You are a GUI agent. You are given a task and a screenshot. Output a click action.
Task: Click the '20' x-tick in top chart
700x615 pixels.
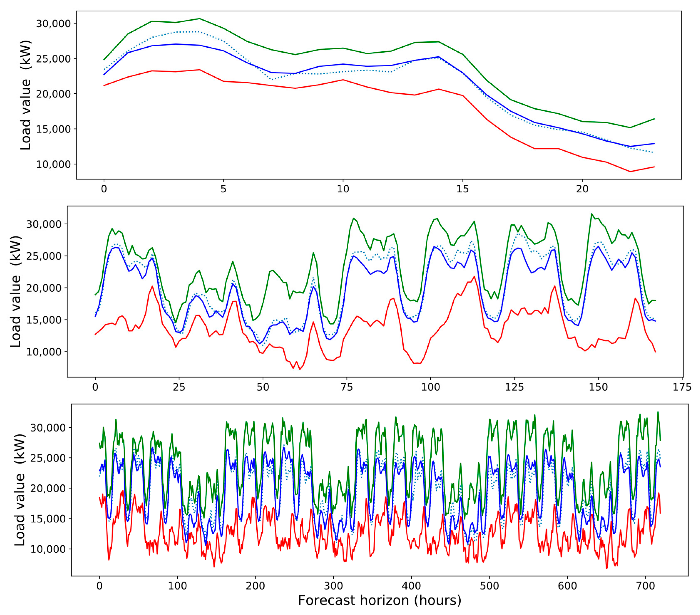click(x=582, y=189)
